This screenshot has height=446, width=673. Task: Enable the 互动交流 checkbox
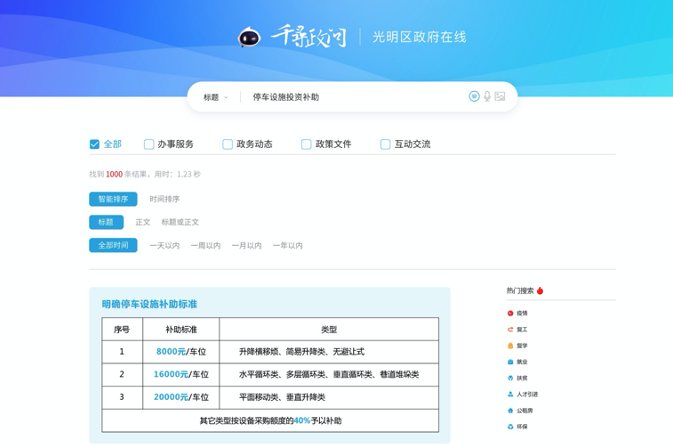tap(385, 144)
